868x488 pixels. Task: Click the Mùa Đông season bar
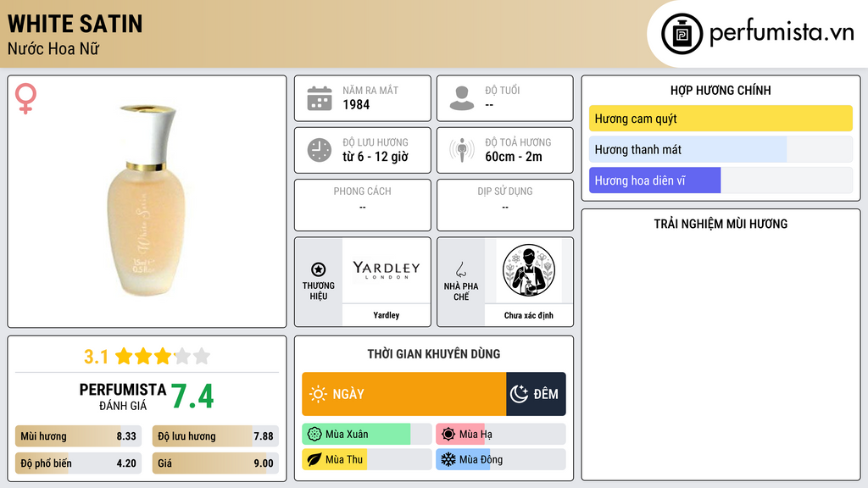(501, 459)
